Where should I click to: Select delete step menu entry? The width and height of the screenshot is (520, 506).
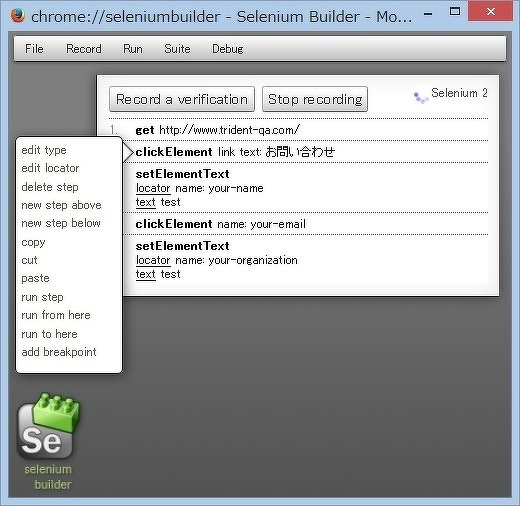click(x=50, y=187)
